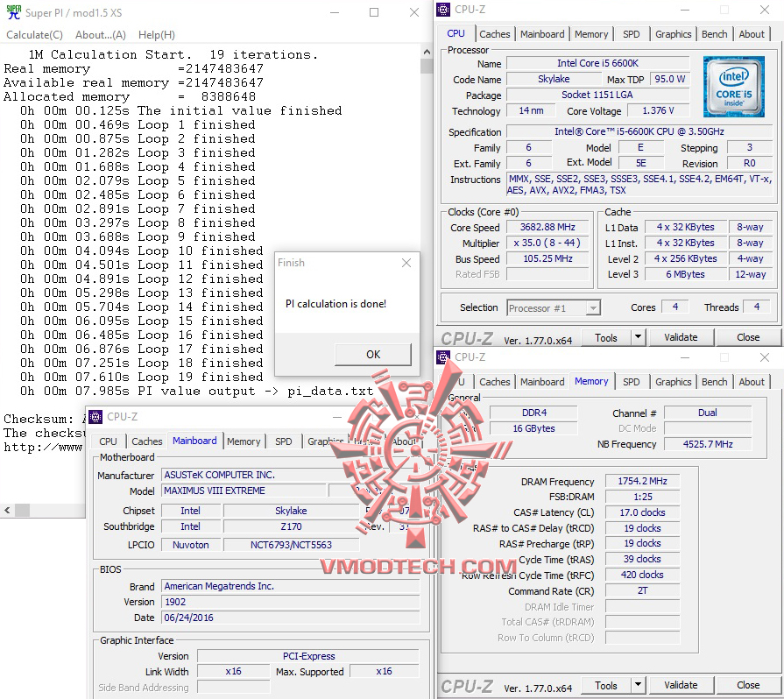Switch to About tab in Memory CPU-Z window
This screenshot has height=699, width=784.
coord(751,382)
